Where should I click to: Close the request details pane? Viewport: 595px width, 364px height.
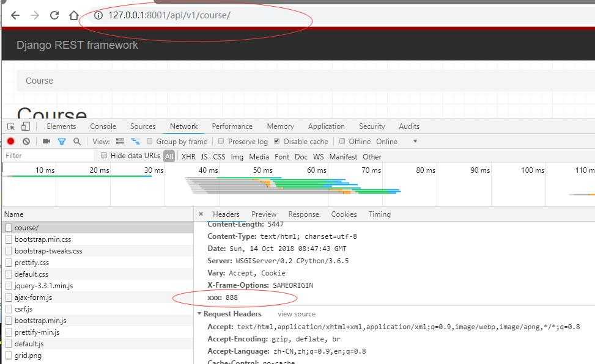(201, 214)
